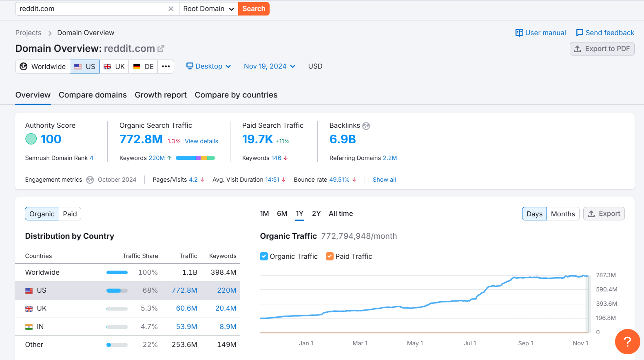Viewport: 644px width, 360px height.
Task: Clear the domain search field
Action: coord(171,9)
